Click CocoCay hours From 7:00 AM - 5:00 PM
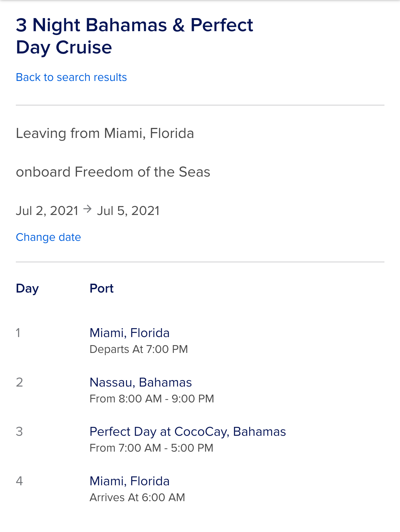 click(x=151, y=448)
